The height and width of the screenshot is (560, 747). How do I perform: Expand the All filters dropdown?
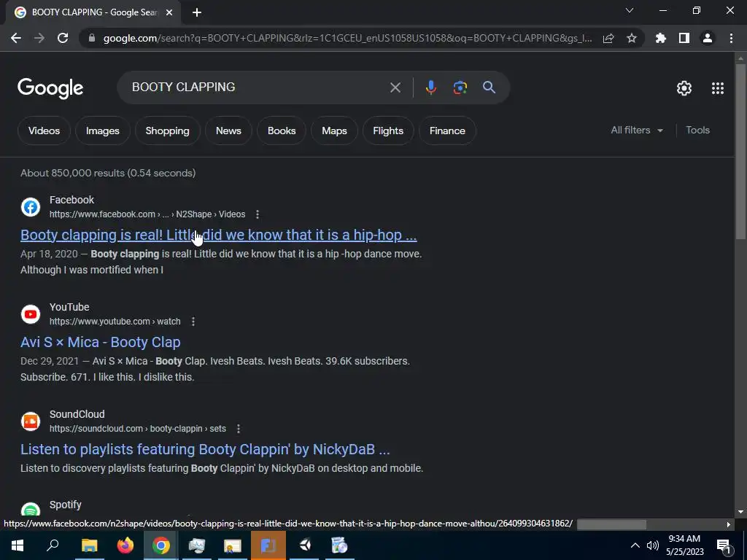click(x=637, y=130)
